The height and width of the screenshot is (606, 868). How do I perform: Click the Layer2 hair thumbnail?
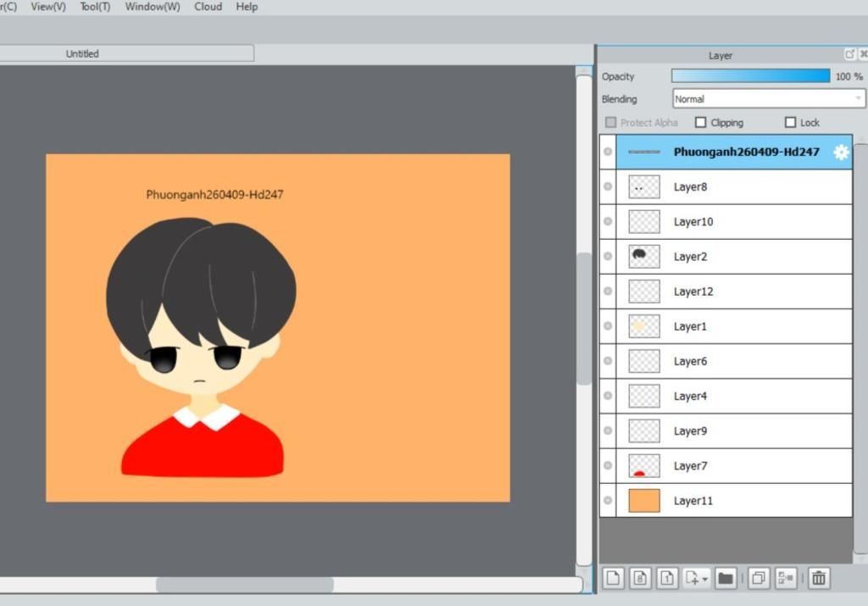coord(644,256)
